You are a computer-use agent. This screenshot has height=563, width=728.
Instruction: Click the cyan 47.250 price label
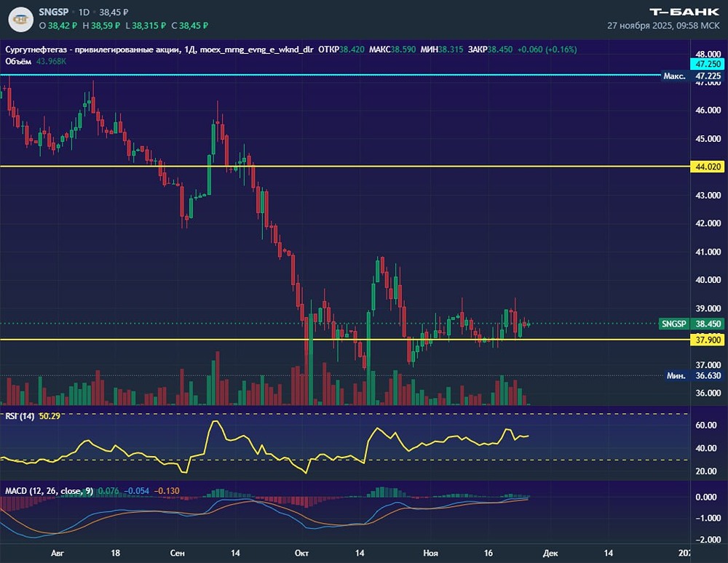[708, 65]
